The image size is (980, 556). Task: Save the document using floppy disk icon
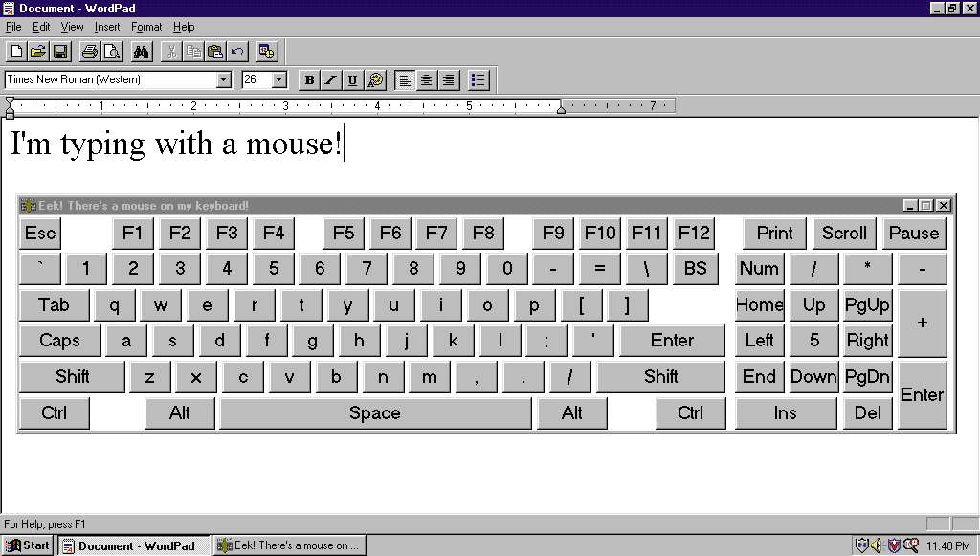(x=59, y=52)
